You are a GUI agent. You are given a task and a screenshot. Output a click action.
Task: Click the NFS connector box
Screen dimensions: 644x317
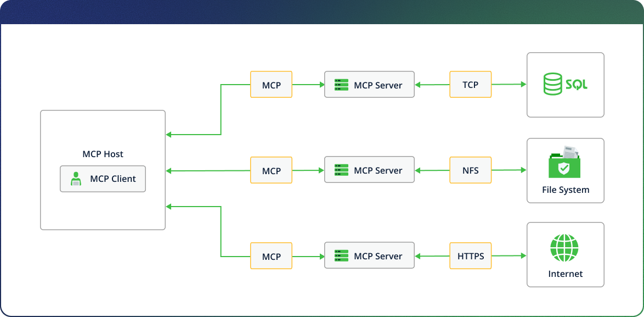coord(470,170)
